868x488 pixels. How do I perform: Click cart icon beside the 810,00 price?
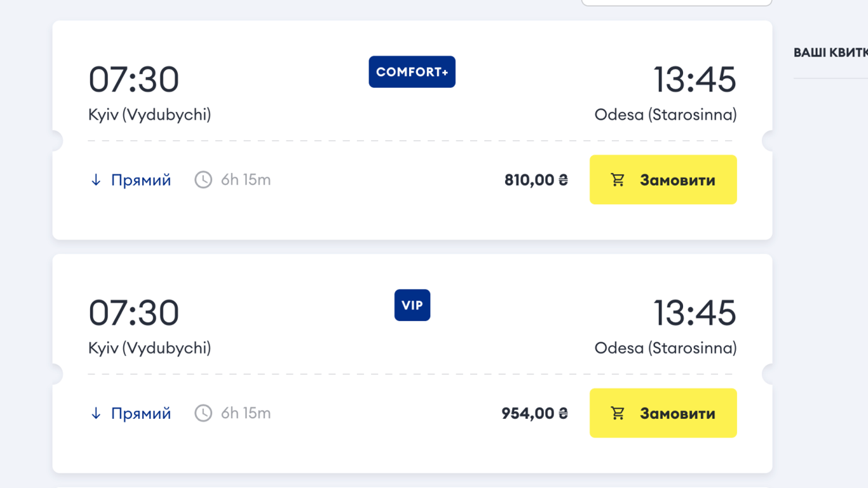point(618,180)
